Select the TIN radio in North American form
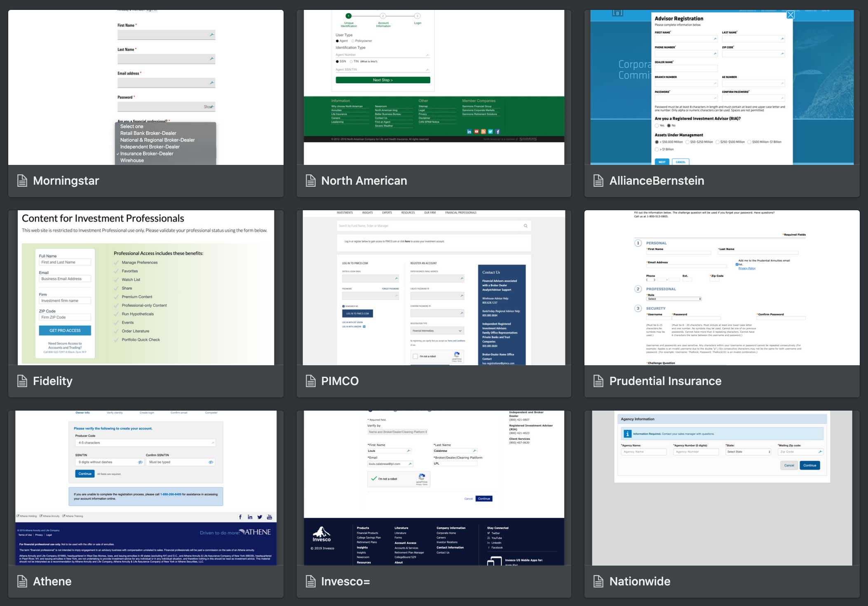Screen dimensions: 868x606 pos(351,61)
